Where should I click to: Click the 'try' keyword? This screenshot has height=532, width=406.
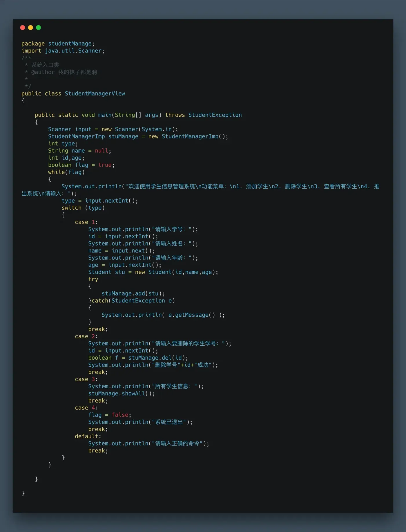93,279
